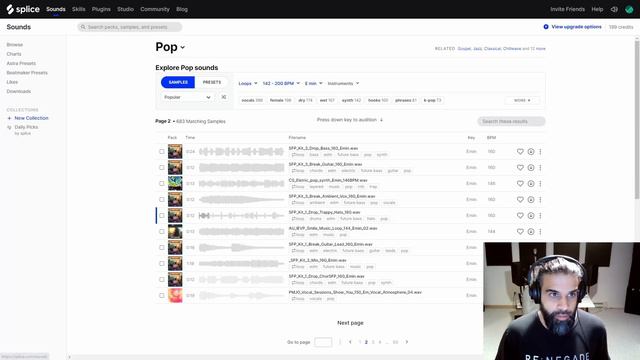Click the Break_Ambient_Vox waveform to preview
This screenshot has height=360, width=640.
coord(241,199)
